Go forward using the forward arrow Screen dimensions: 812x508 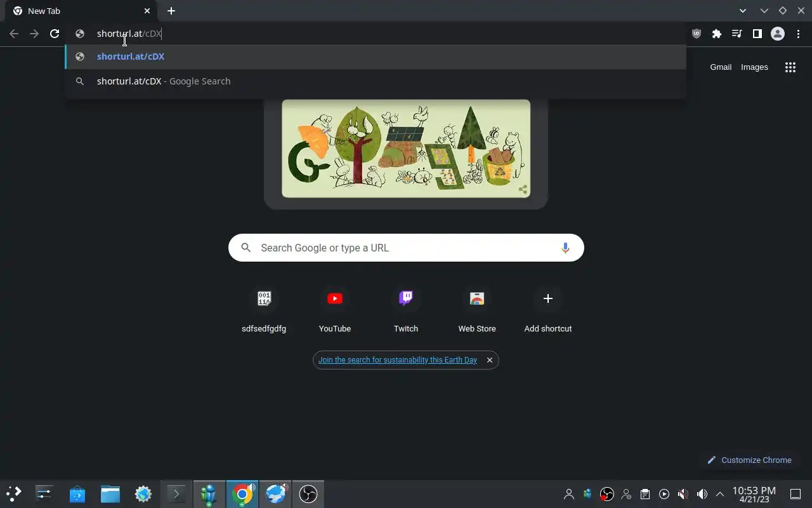pos(34,34)
